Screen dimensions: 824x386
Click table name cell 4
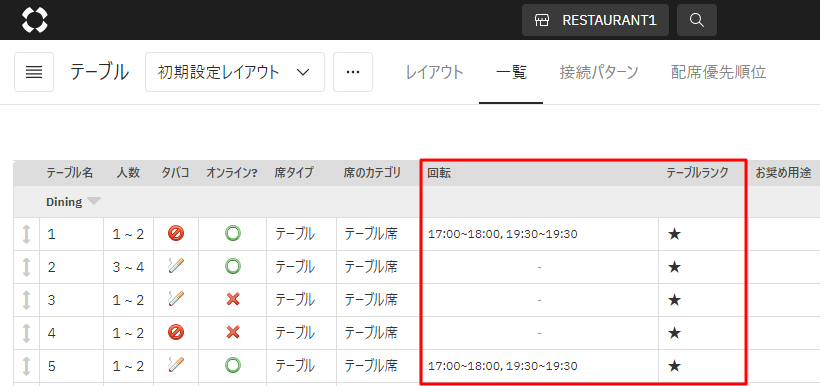tap(71, 333)
